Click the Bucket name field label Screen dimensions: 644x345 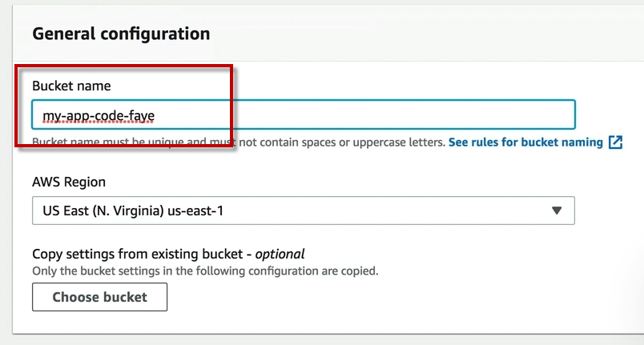pyautogui.click(x=71, y=86)
